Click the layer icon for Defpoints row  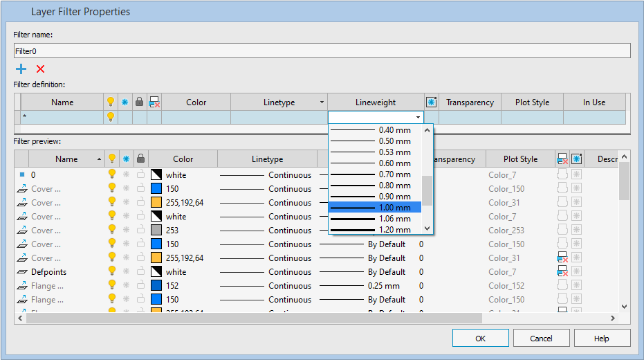point(21,272)
